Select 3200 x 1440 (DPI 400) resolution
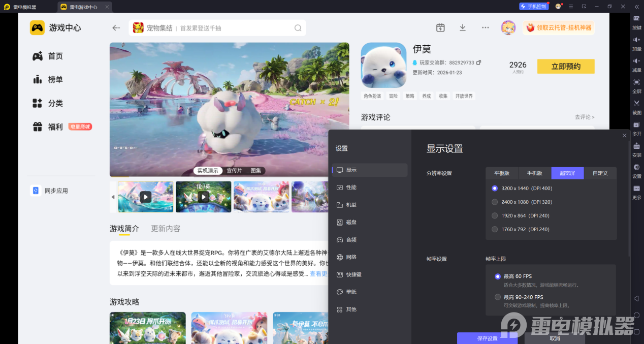Screen dimensions: 644x344 tap(522, 188)
